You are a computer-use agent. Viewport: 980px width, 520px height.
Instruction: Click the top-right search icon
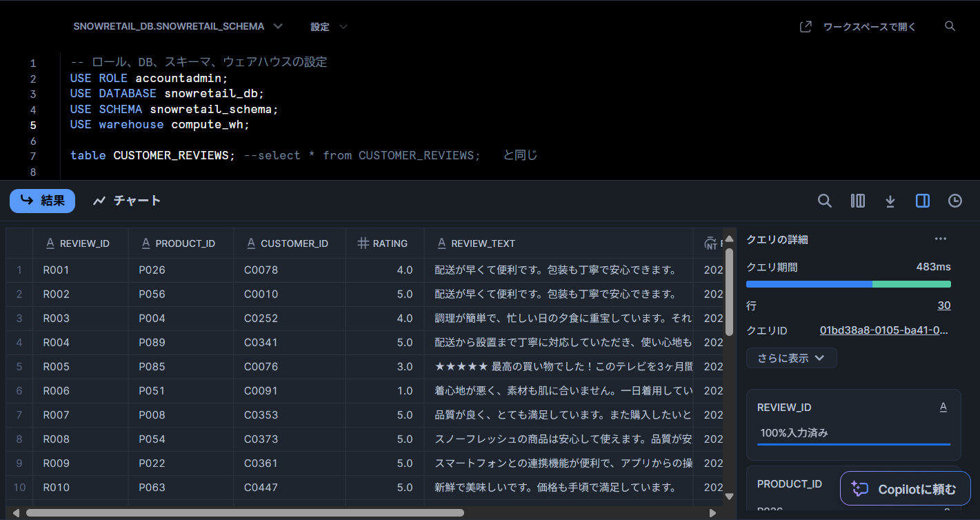(950, 26)
